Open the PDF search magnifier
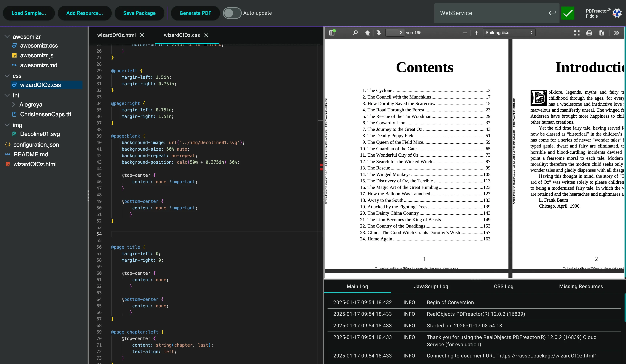626x364 pixels. [355, 33]
